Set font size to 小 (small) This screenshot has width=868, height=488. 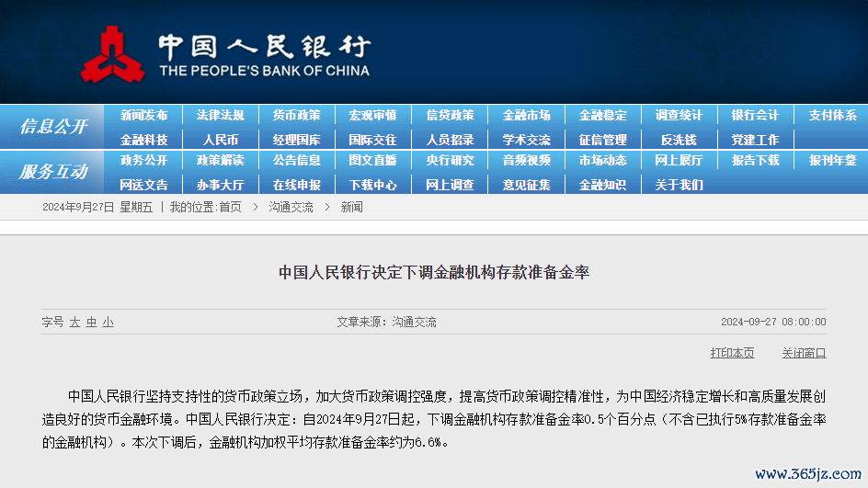click(x=108, y=323)
